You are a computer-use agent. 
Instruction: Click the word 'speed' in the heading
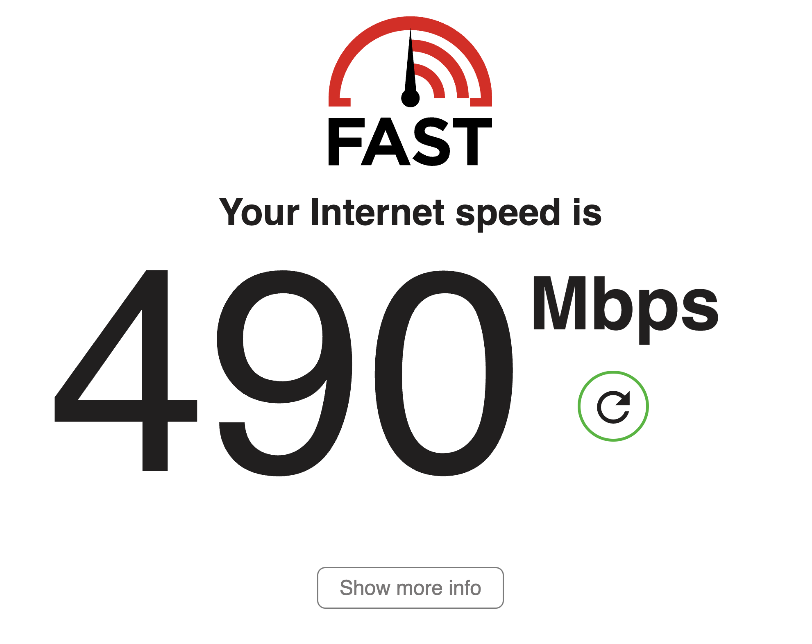pyautogui.click(x=508, y=214)
